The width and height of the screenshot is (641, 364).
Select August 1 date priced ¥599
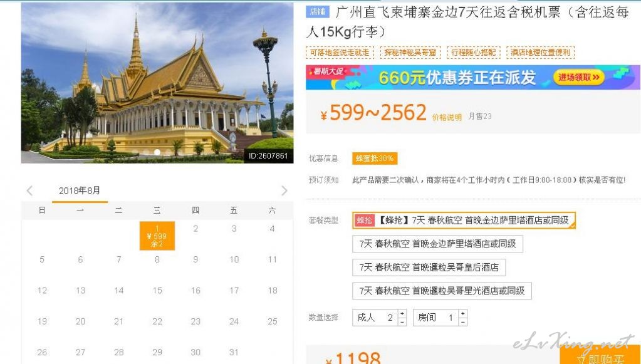pos(157,236)
